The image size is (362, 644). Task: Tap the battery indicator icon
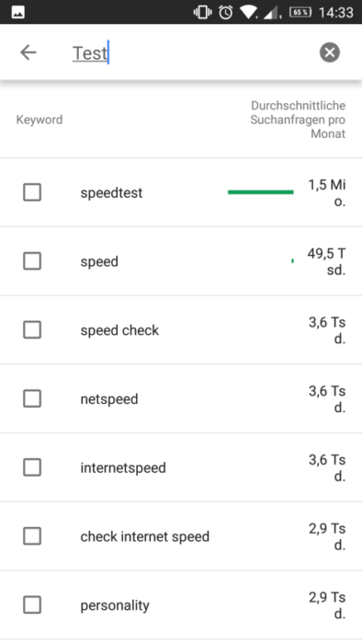click(300, 12)
